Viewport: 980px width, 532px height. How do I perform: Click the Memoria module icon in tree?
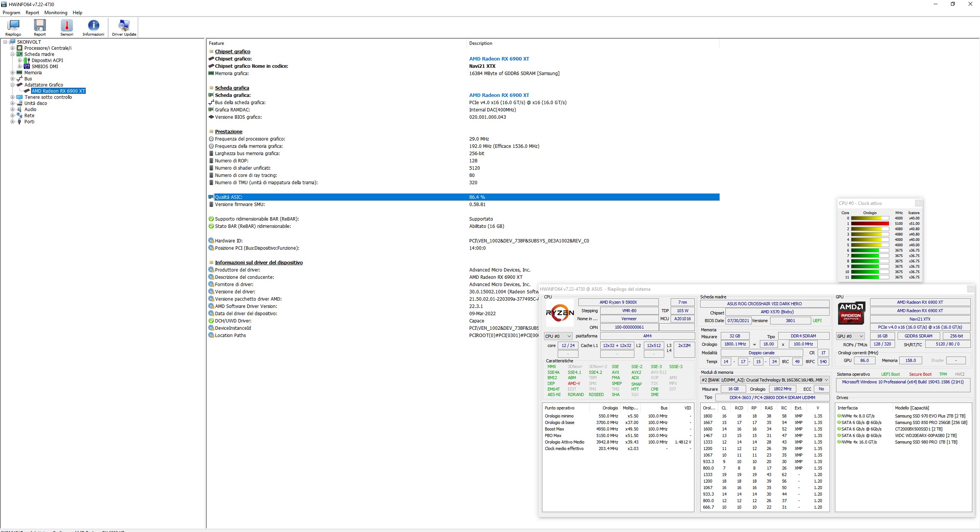coord(20,72)
